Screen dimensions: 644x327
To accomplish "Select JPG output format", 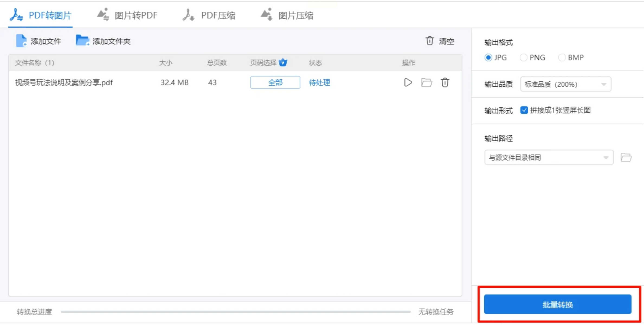I will tap(488, 57).
